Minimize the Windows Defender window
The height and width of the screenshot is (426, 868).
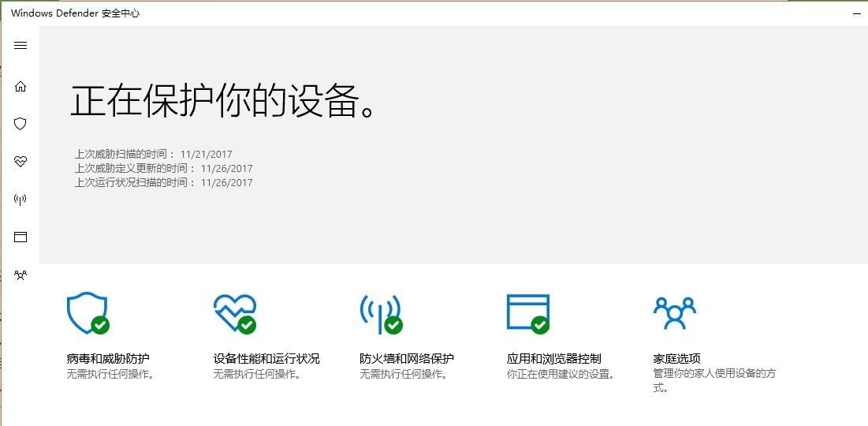(x=856, y=13)
